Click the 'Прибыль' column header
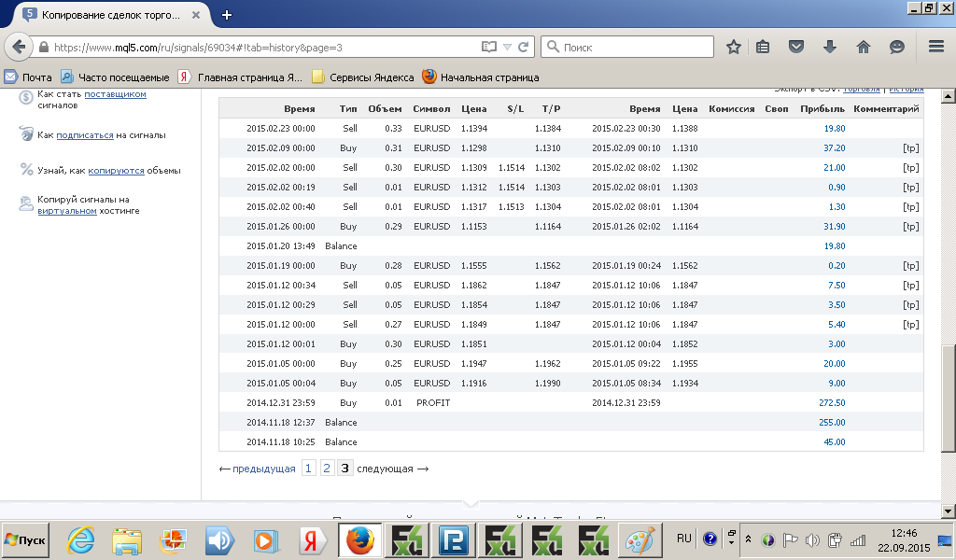 [x=822, y=109]
